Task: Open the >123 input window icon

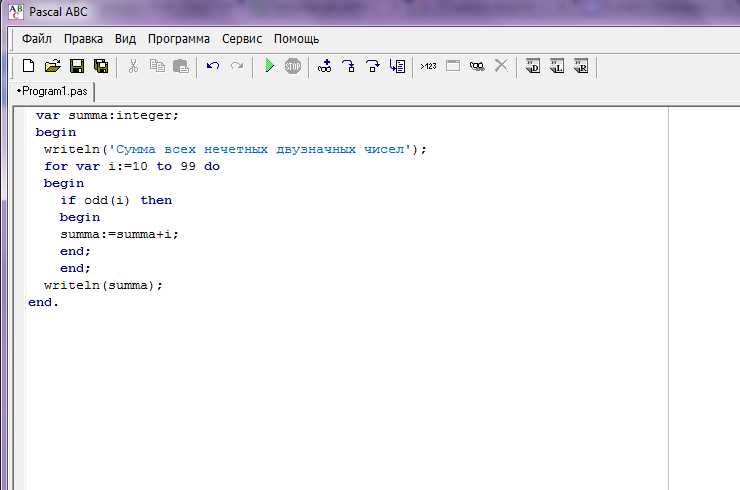Action: coord(429,66)
